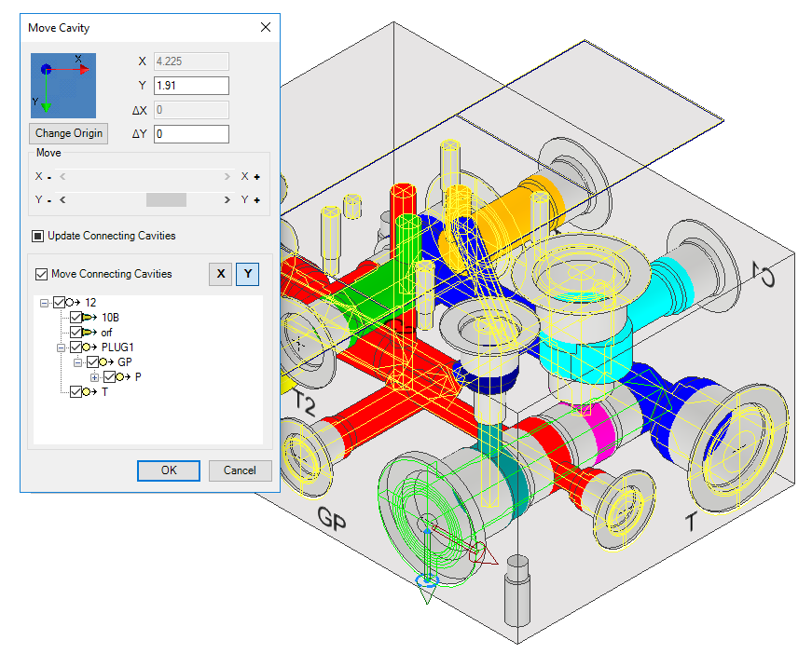This screenshot has height=654, width=812.
Task: Uncheck the 10B cavity checkbox
Action: (x=76, y=318)
